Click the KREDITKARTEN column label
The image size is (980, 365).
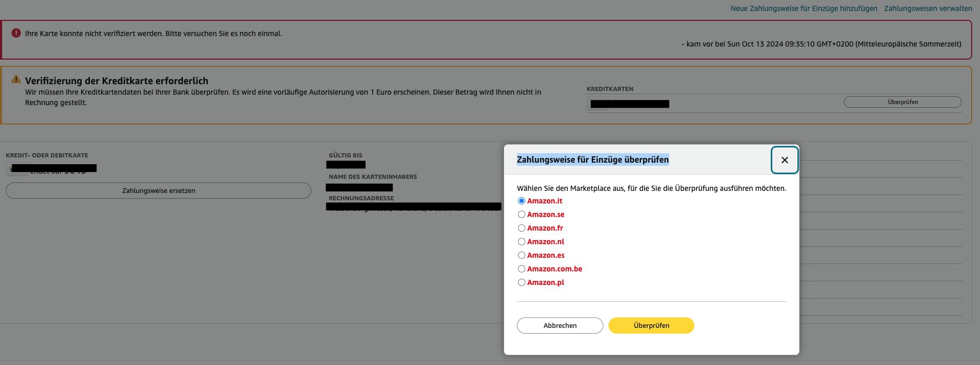[x=610, y=89]
